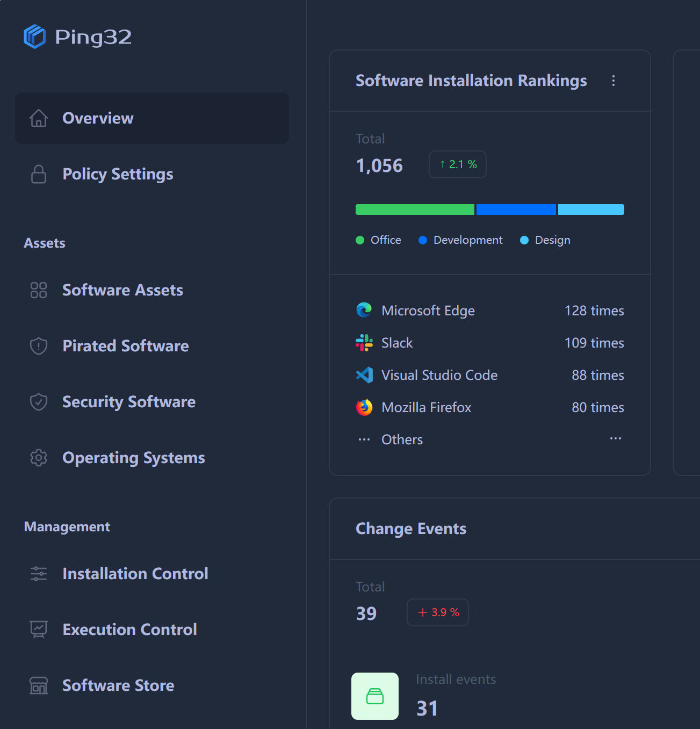Open the Visual Studio Code entry
The image size is (700, 729).
pos(439,375)
